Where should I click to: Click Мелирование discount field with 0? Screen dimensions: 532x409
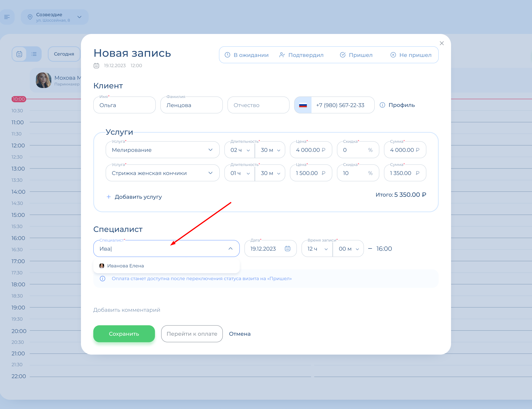pos(358,150)
